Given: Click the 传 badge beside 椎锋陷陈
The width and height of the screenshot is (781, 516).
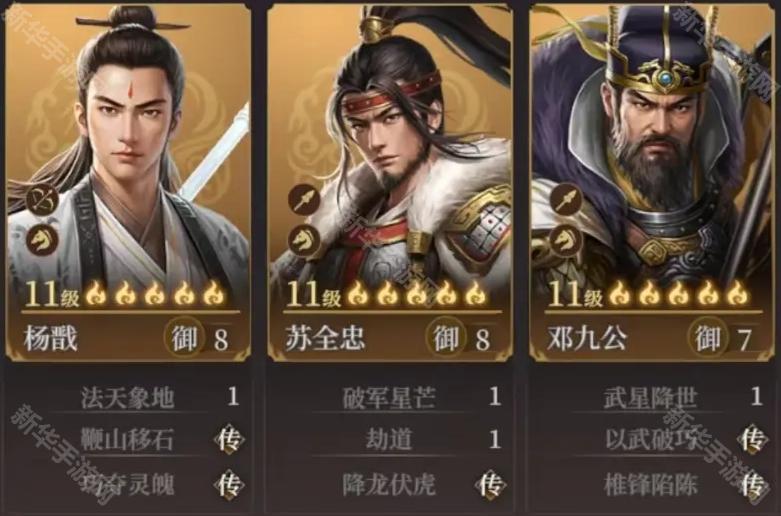Looking at the screenshot, I should 753,484.
